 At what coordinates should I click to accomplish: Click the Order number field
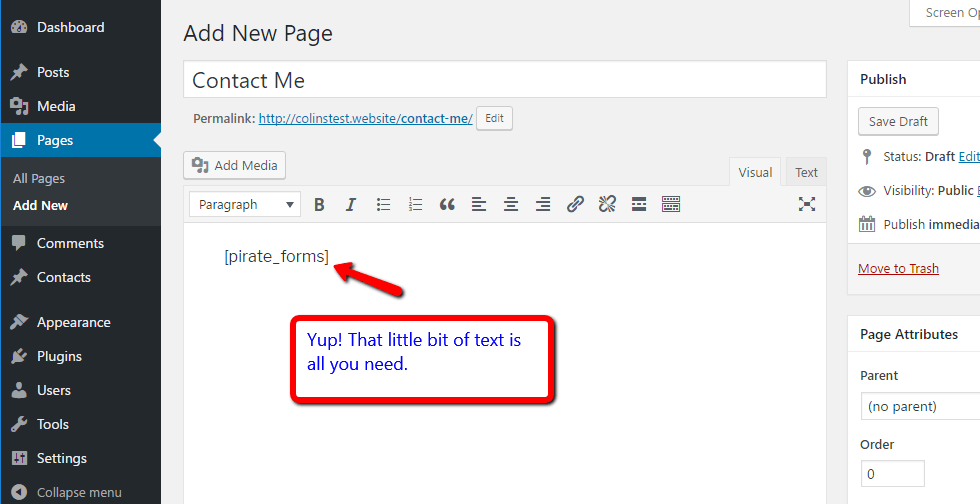click(x=892, y=474)
